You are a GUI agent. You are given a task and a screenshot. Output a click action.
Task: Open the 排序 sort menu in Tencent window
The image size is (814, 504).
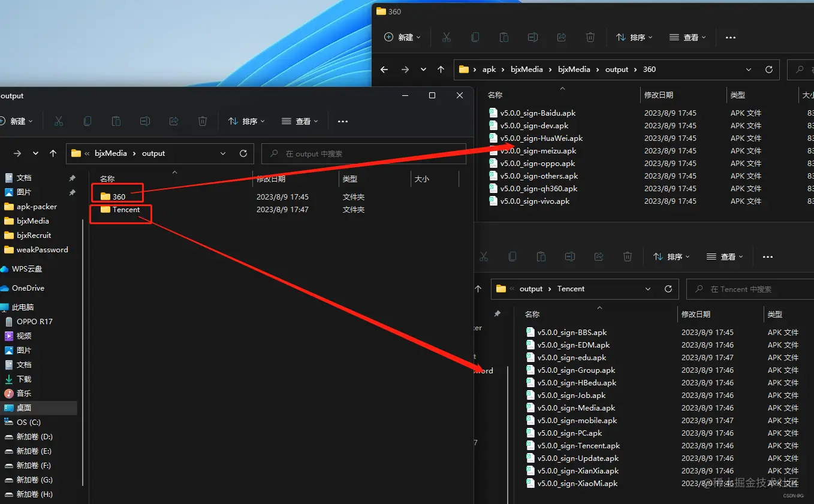point(672,256)
